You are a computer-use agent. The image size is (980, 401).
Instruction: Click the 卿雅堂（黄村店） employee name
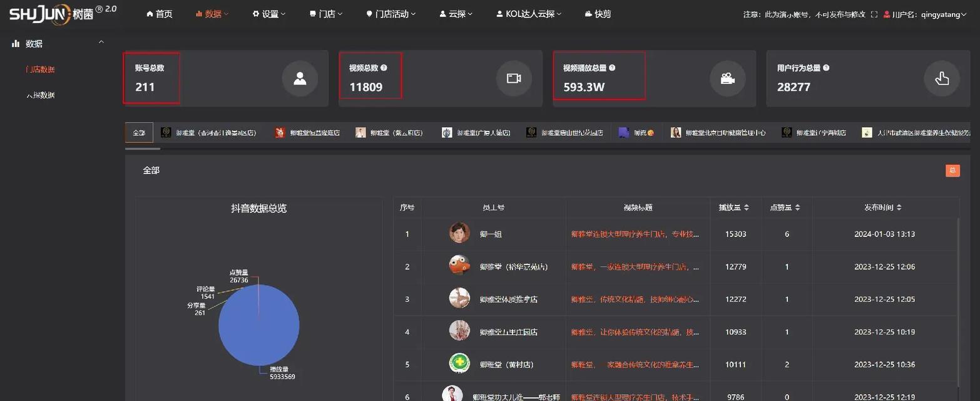(507, 364)
